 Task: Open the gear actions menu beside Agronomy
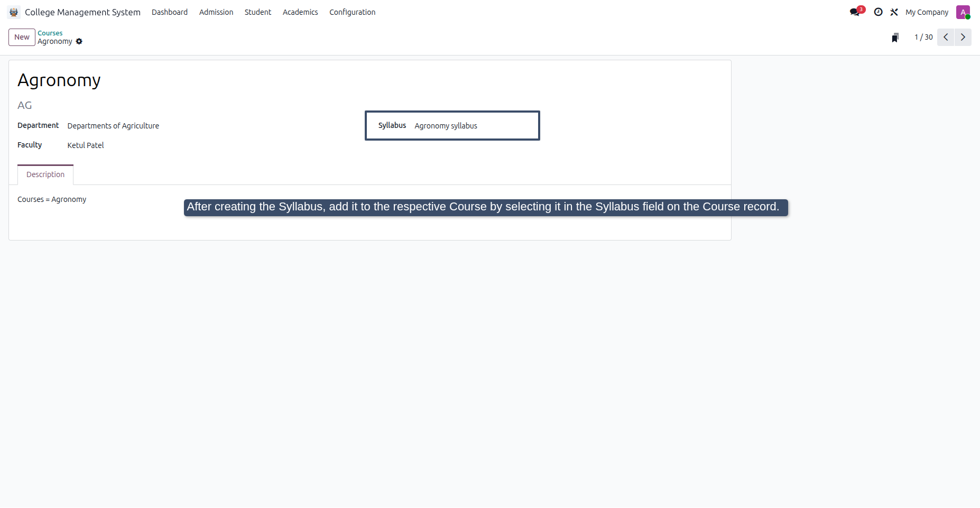point(79,41)
